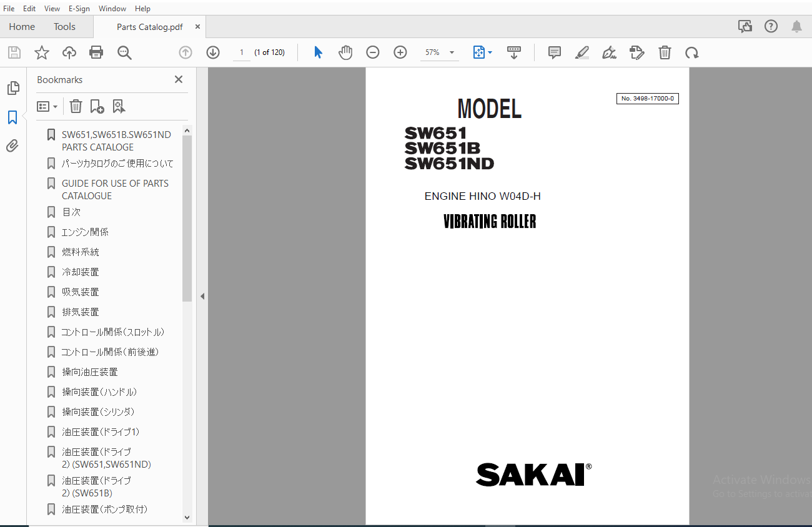Open the sign document pen tool
The height and width of the screenshot is (527, 812).
pos(610,52)
